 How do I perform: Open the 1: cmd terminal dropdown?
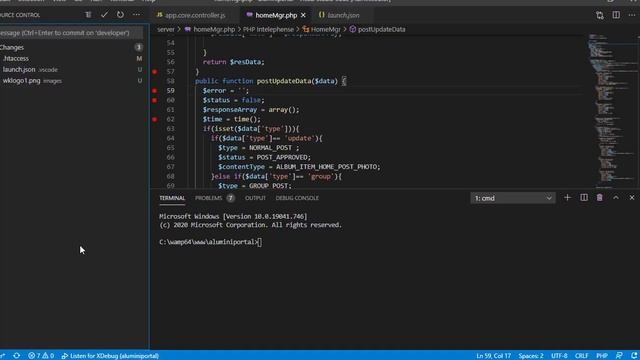(513, 198)
